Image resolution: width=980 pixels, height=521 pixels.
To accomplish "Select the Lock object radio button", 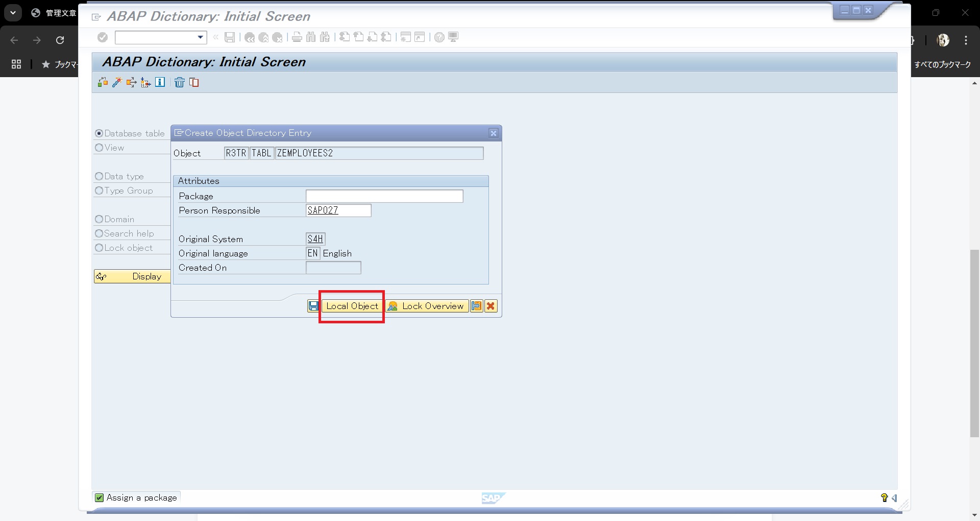I will tap(99, 248).
